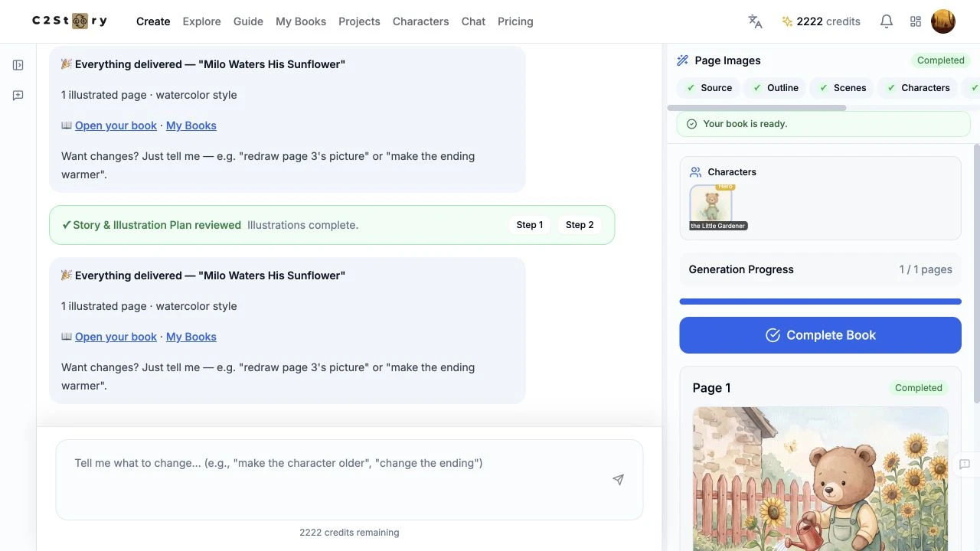Go to the Explore page
Screen dimensions: 980x551
tap(202, 21)
